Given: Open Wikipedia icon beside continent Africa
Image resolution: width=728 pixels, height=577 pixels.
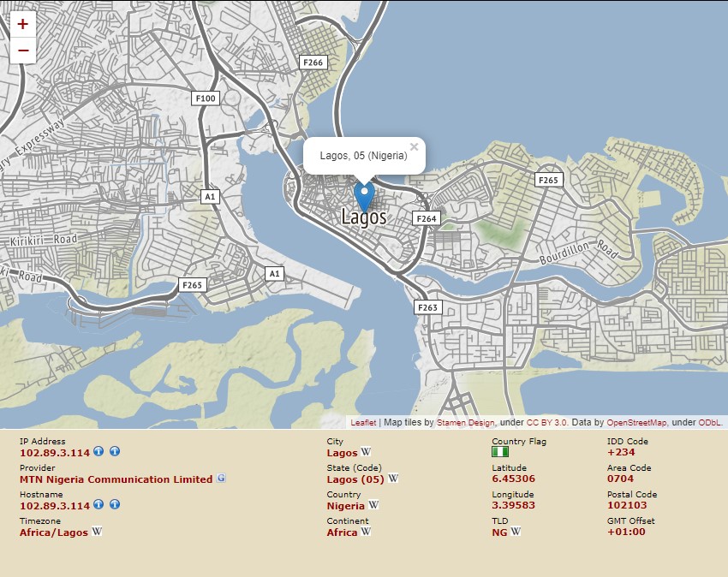Looking at the screenshot, I should [x=366, y=532].
